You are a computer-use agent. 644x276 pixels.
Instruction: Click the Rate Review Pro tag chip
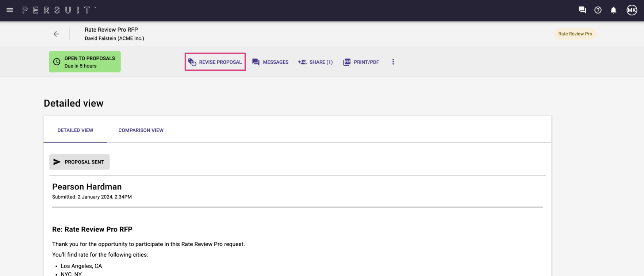(575, 34)
